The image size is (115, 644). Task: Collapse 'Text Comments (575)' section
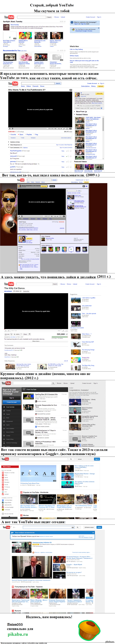[16, 147]
